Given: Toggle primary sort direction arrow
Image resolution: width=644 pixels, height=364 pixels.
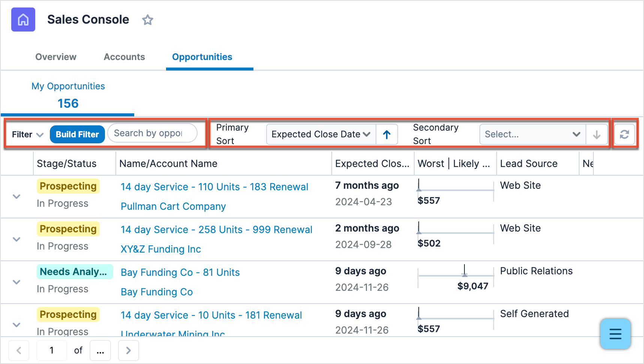Looking at the screenshot, I should (387, 134).
